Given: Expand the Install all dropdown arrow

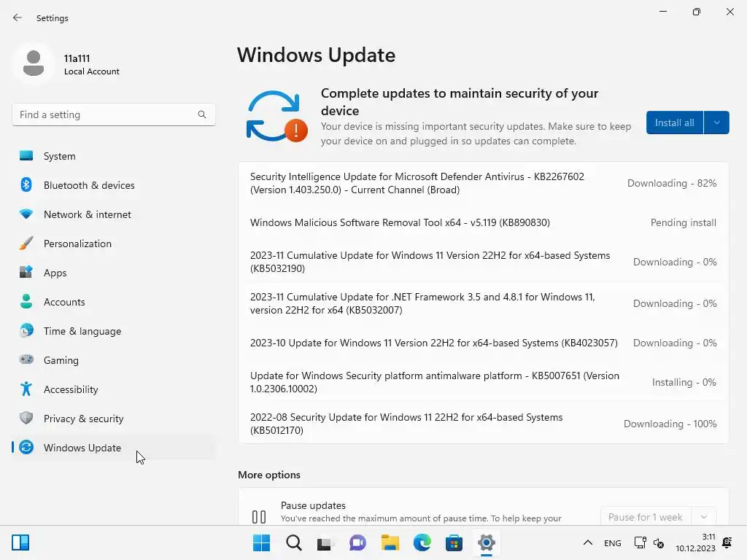Looking at the screenshot, I should pyautogui.click(x=716, y=122).
